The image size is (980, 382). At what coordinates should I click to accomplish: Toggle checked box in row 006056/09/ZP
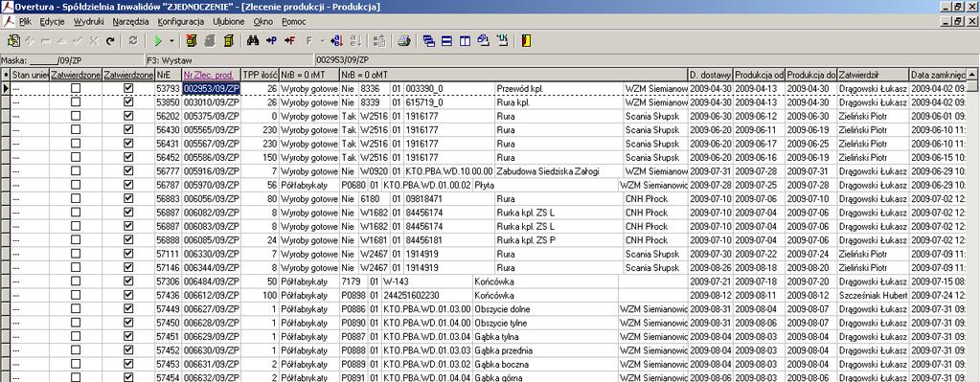pos(128,198)
